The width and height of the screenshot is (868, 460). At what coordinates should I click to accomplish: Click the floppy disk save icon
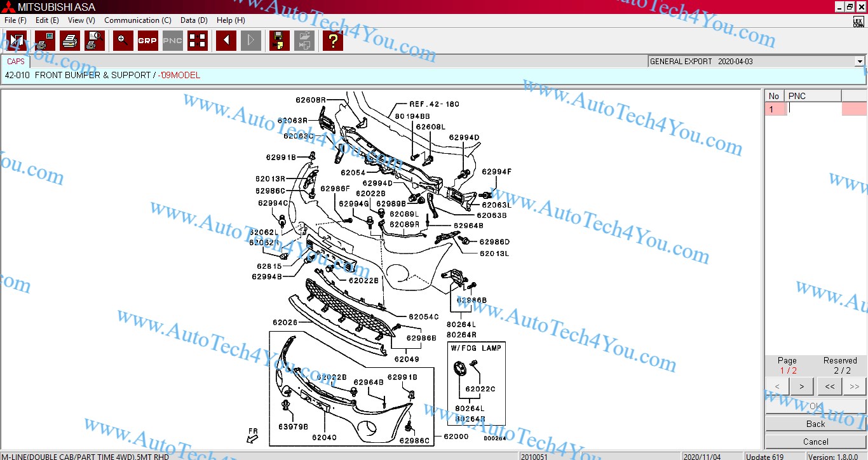pyautogui.click(x=279, y=41)
